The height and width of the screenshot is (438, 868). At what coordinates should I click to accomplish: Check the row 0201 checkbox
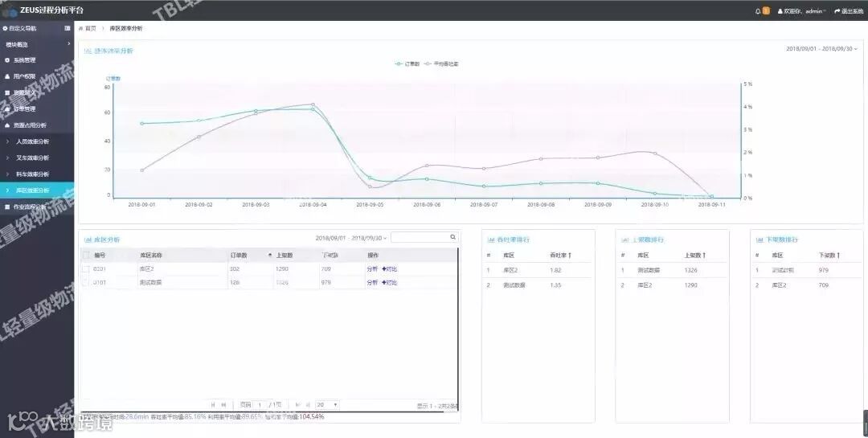point(86,269)
